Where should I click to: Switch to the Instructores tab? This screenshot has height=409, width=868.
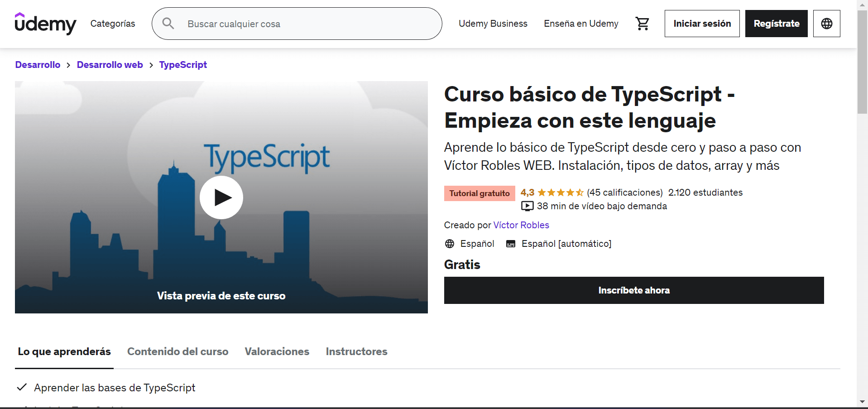tap(356, 351)
